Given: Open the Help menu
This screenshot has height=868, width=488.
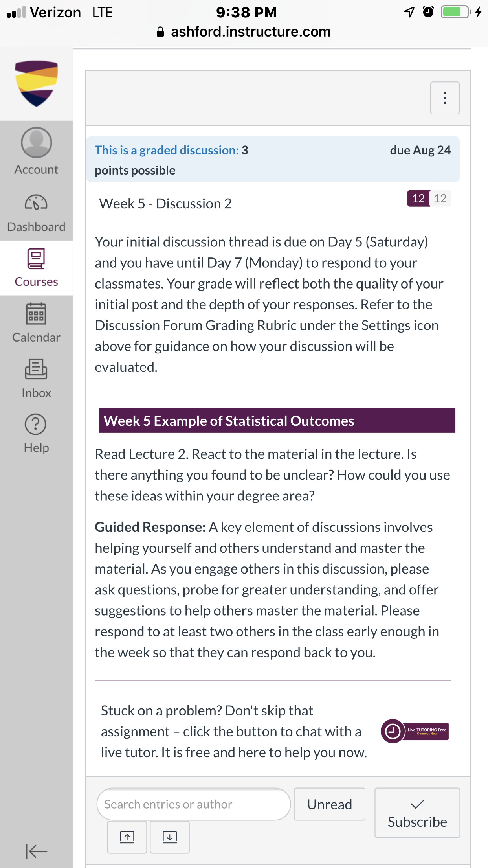Looking at the screenshot, I should (36, 433).
